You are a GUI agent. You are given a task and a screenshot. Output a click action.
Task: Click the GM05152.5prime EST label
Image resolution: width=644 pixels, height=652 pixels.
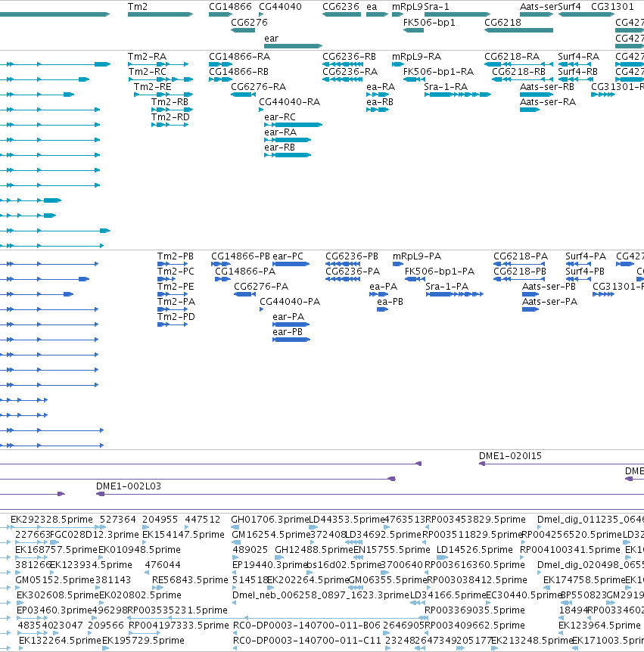click(x=55, y=580)
